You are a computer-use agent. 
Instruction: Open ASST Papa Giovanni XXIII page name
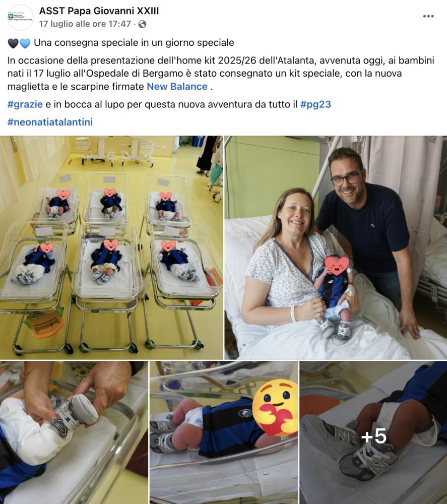(99, 11)
